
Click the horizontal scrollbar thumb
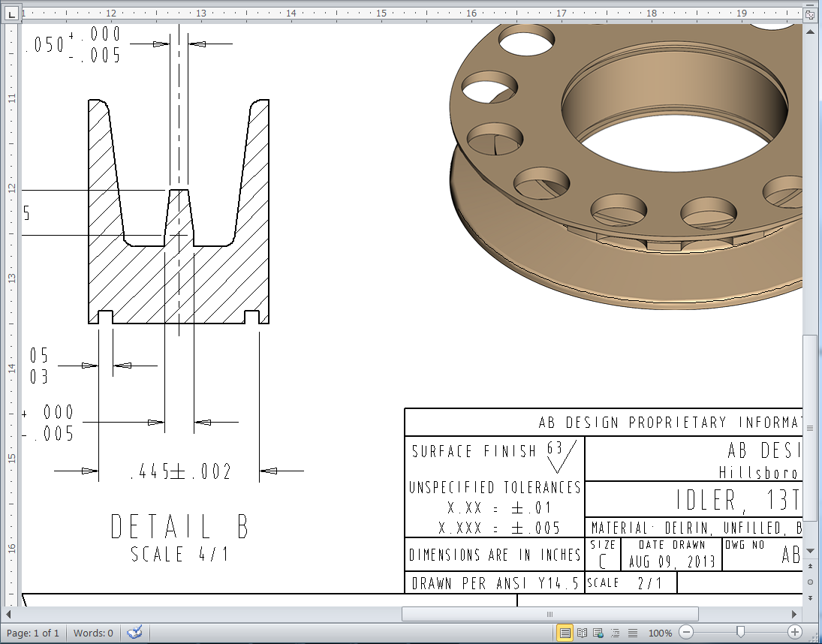pyautogui.click(x=550, y=614)
